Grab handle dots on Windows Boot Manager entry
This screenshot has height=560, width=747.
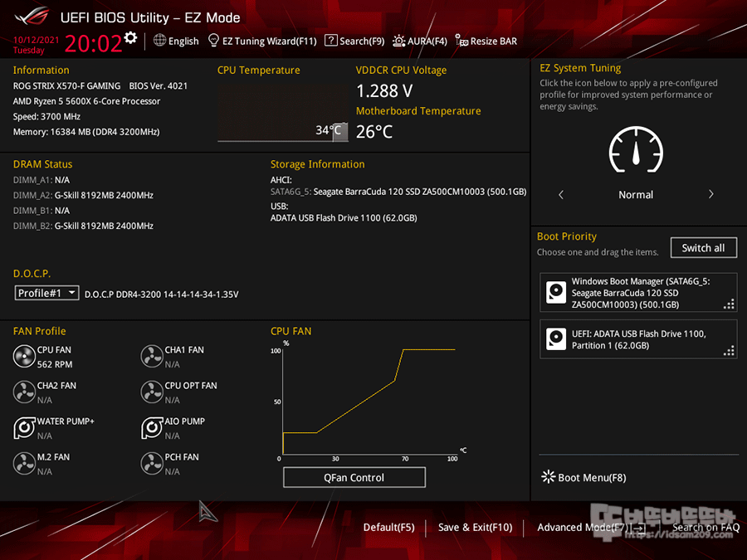[x=729, y=304]
